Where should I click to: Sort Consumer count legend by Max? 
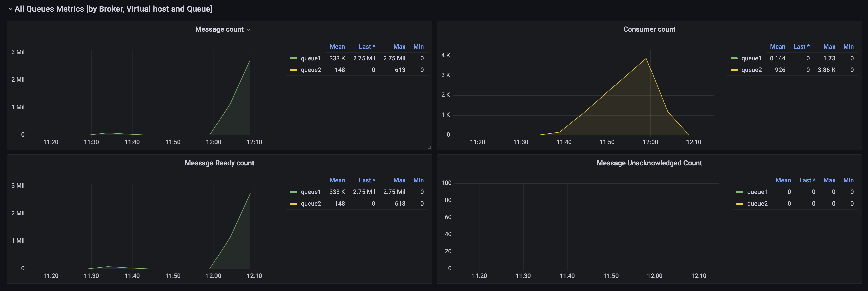coord(829,47)
